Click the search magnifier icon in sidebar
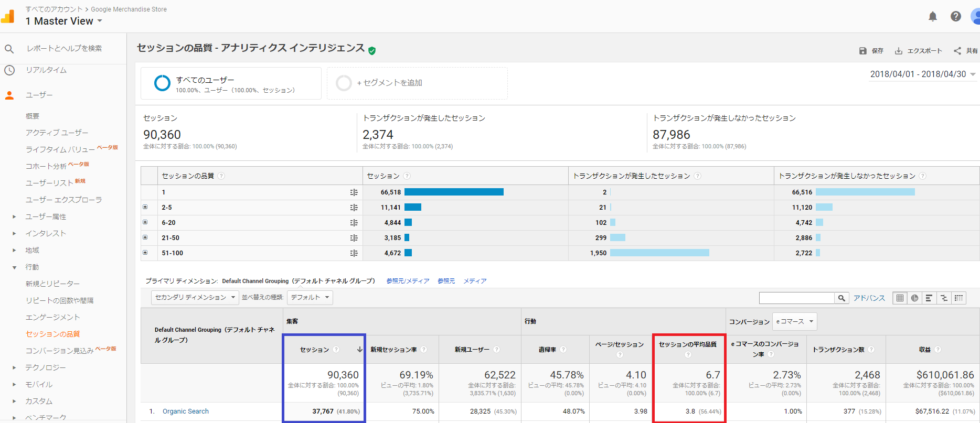Screen dimensions: 980x423 click(9, 49)
